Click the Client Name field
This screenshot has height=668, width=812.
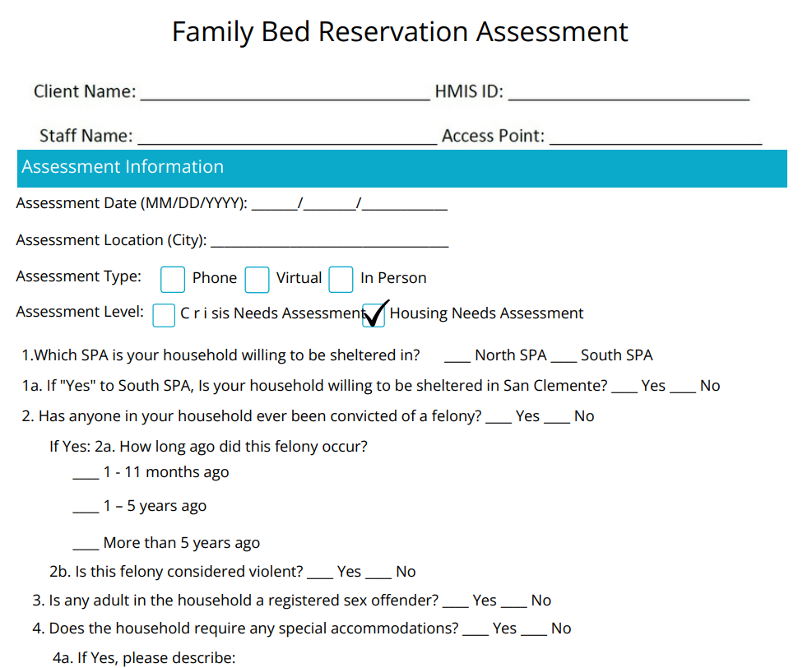(x=285, y=92)
